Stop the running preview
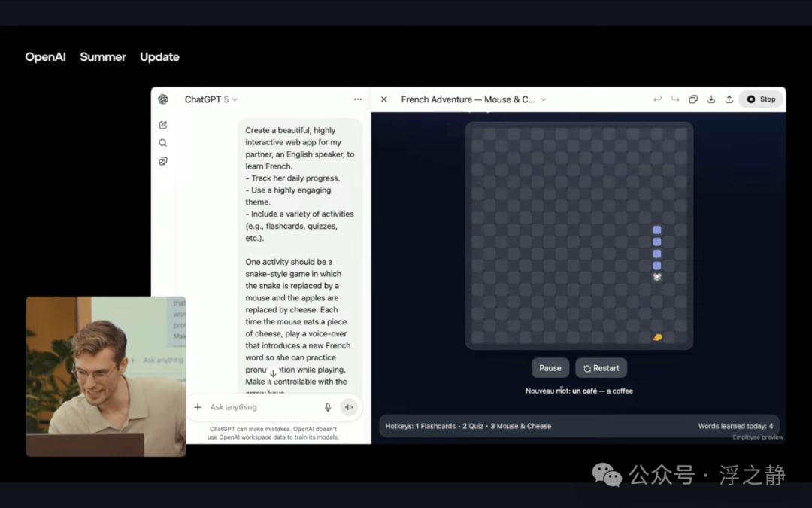Image resolution: width=812 pixels, height=508 pixels. [761, 99]
